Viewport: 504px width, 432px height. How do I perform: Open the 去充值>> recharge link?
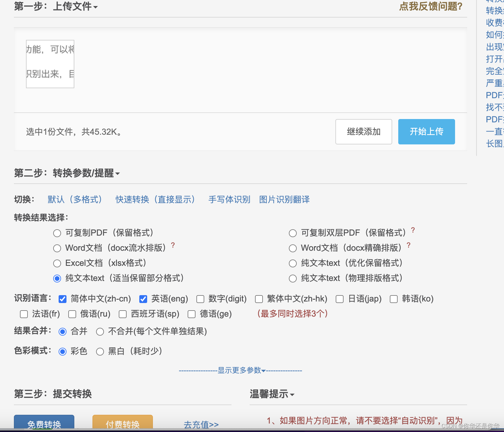[201, 424]
